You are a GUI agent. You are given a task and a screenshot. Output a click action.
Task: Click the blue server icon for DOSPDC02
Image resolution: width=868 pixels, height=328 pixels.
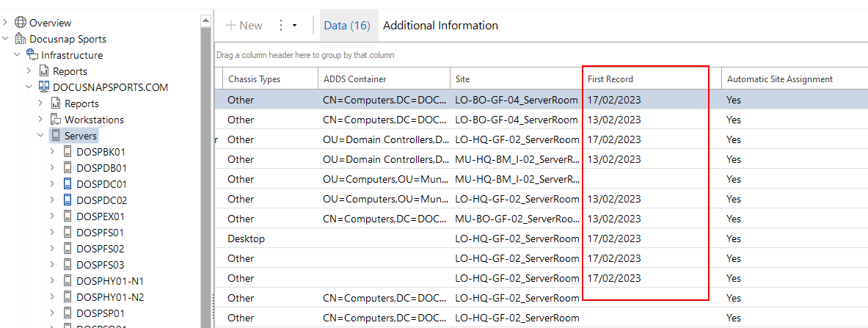pos(68,200)
